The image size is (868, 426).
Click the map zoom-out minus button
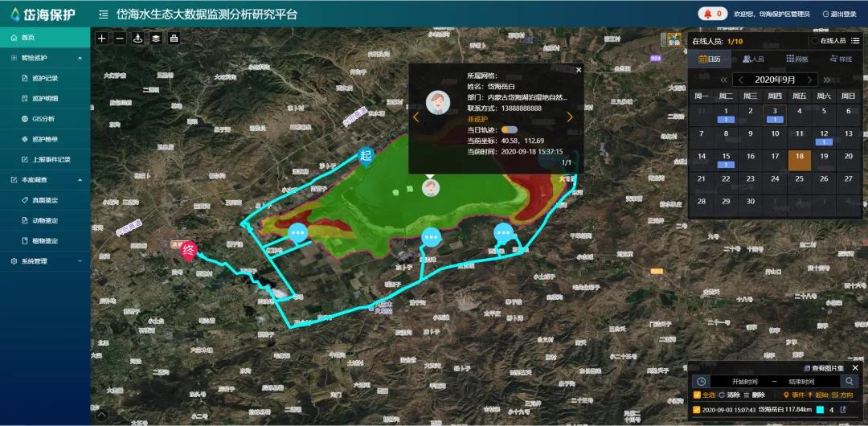120,39
